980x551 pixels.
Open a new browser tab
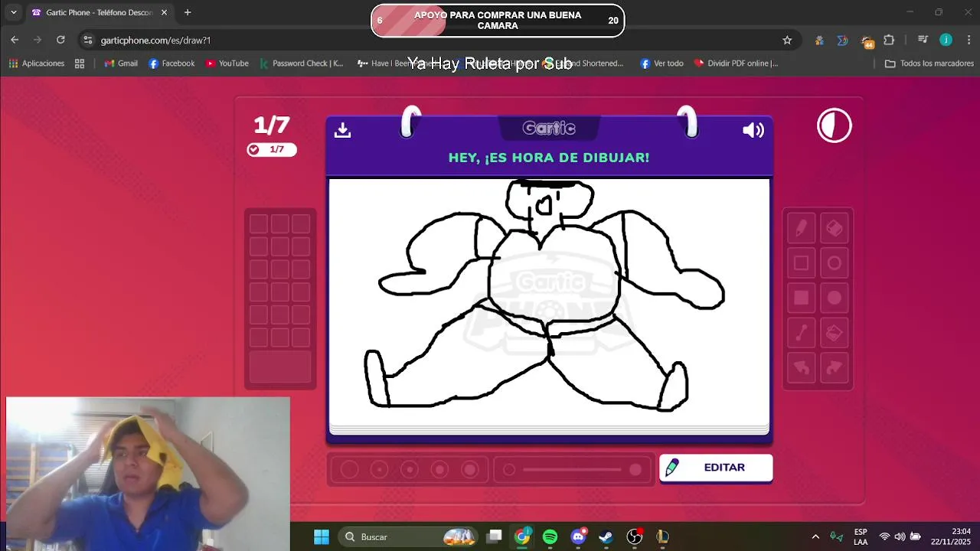pyautogui.click(x=188, y=12)
